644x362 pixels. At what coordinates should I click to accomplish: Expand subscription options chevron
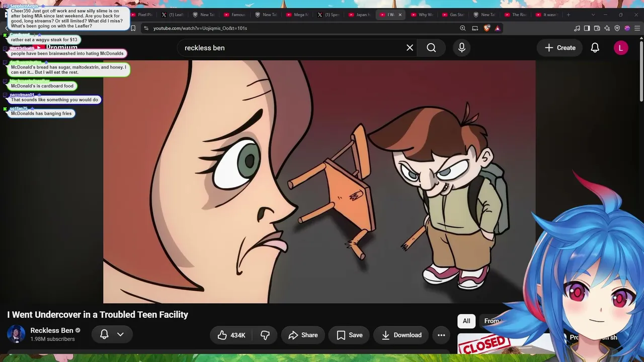pyautogui.click(x=120, y=334)
